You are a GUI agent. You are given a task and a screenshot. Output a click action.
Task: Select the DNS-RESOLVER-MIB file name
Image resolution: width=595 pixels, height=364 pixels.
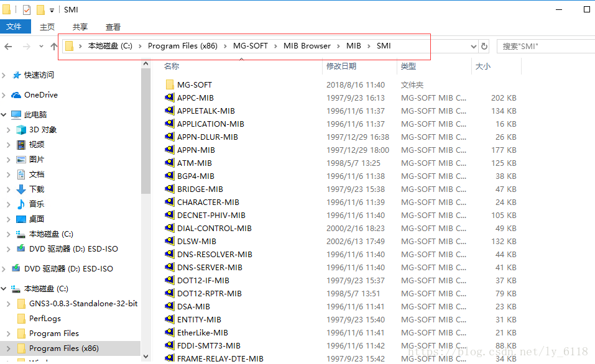214,255
